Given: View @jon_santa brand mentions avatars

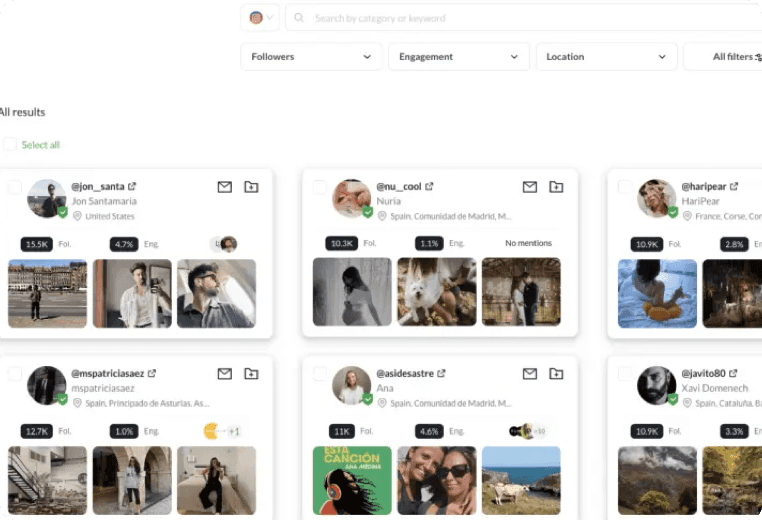Looking at the screenshot, I should click(224, 244).
